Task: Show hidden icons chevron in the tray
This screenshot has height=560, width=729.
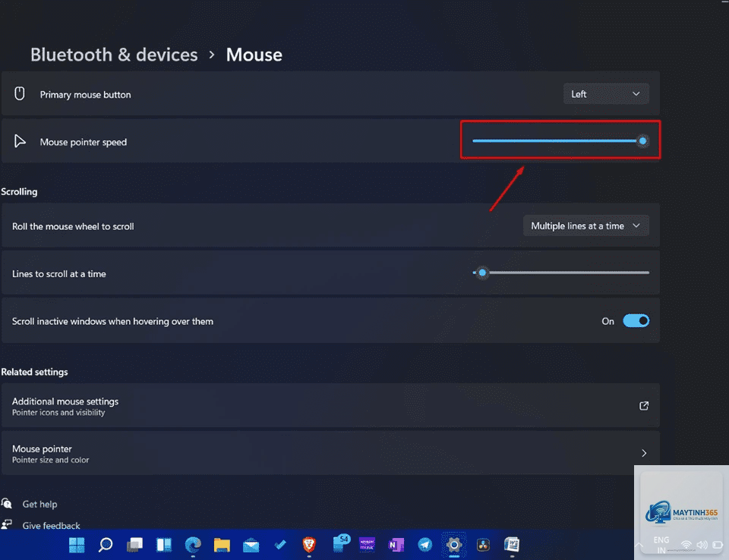Action: coord(639,545)
